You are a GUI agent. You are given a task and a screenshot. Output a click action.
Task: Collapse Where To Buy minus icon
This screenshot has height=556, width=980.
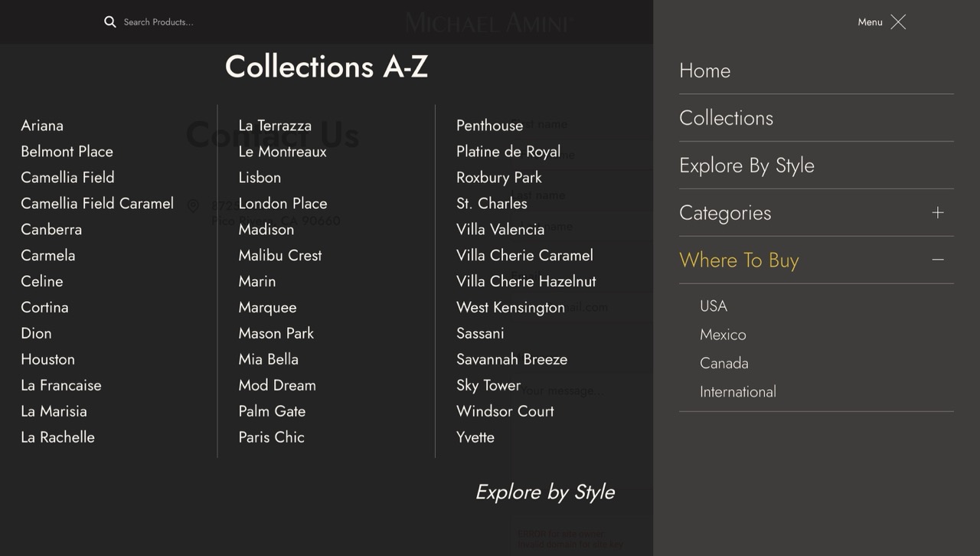(x=938, y=260)
